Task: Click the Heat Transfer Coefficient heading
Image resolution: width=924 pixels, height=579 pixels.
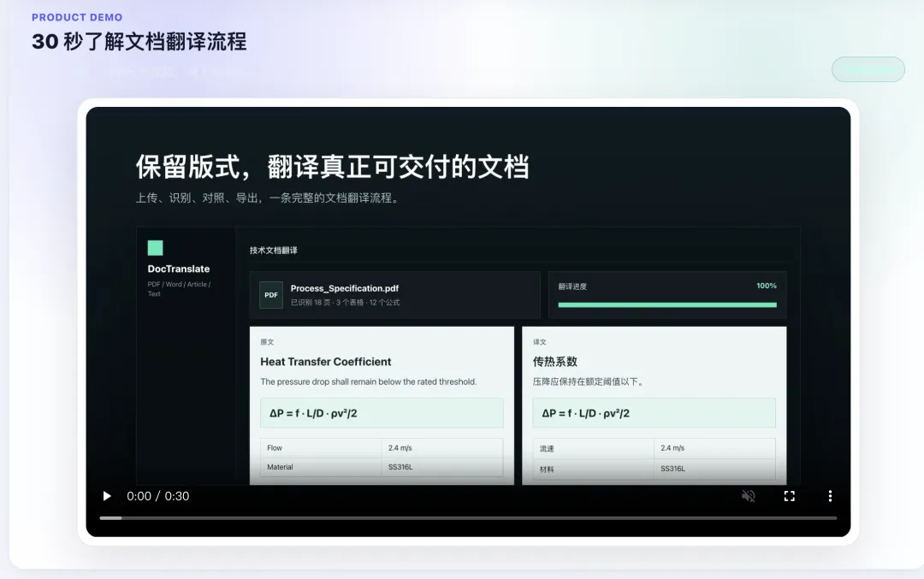Action: 325,362
